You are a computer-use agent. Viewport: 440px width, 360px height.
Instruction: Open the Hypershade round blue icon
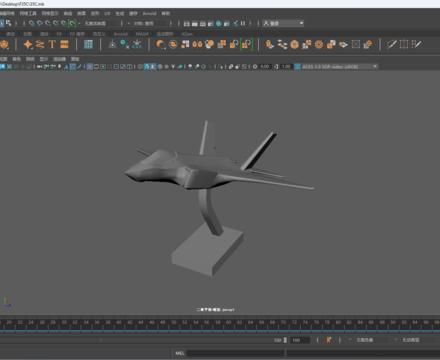[x=218, y=24]
